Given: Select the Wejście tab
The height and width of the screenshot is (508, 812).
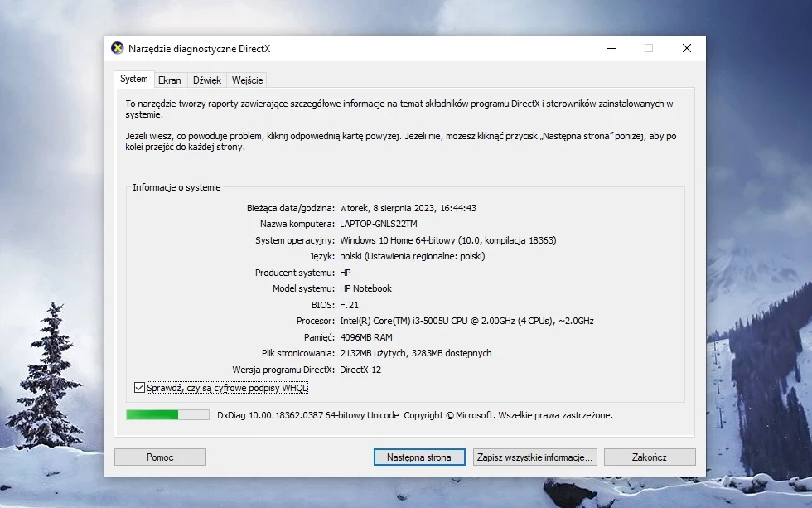Looking at the screenshot, I should click(247, 80).
